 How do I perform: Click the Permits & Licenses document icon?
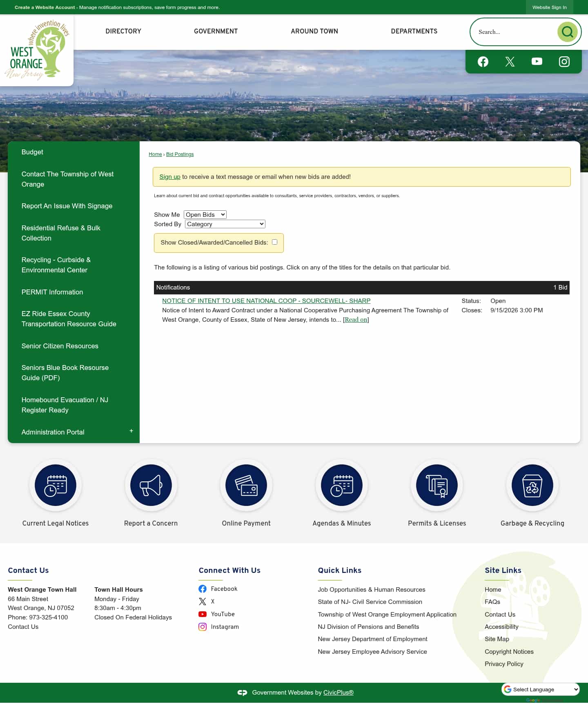[x=437, y=485]
